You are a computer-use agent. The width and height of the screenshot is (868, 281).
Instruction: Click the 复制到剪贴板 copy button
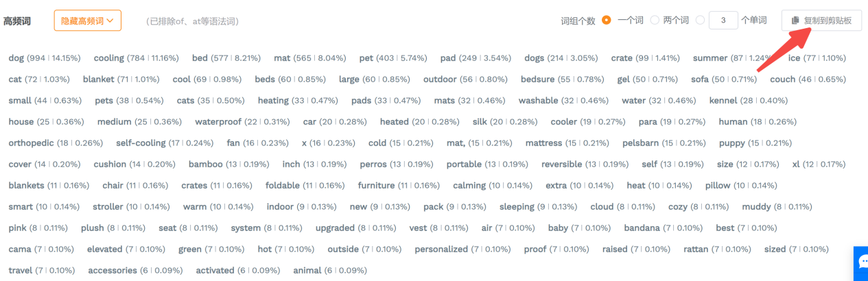[x=821, y=21]
